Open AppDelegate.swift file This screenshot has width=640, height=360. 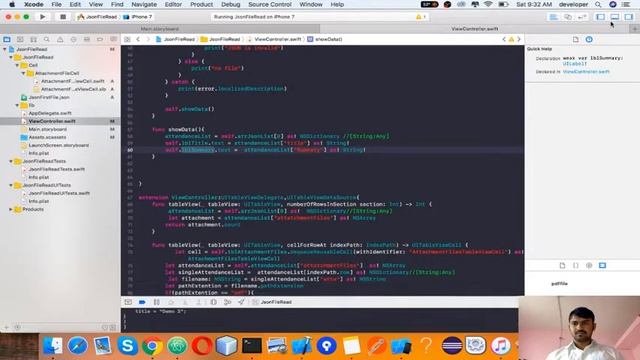pos(50,113)
